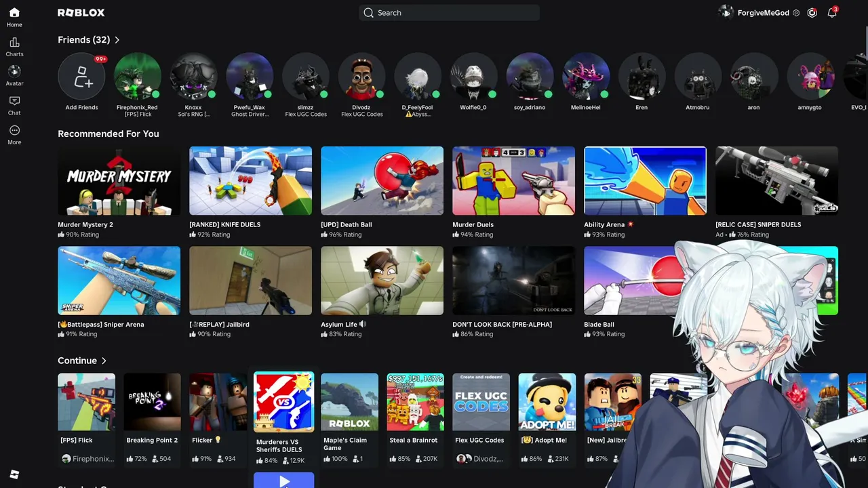Open friend Eren's avatar
The width and height of the screenshot is (868, 488).
coord(642,77)
